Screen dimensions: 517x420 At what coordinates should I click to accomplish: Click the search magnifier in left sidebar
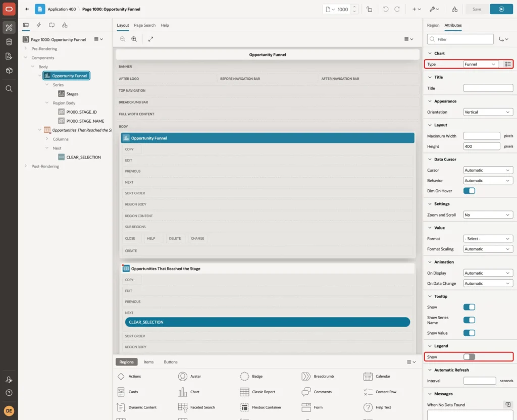click(x=9, y=88)
